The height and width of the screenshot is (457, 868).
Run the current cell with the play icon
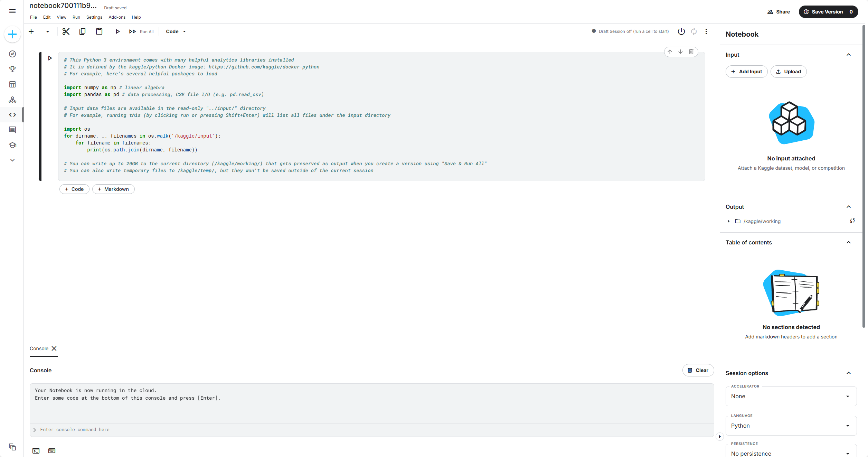(118, 31)
